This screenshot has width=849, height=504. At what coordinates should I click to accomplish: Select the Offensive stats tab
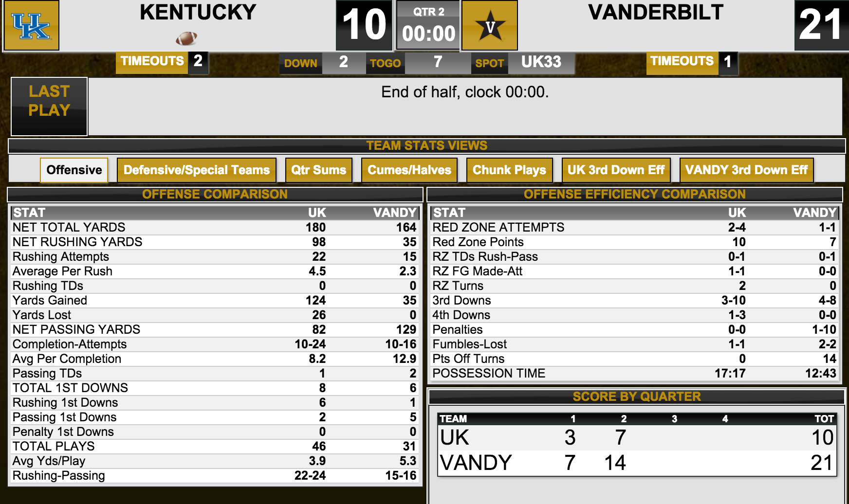coord(74,170)
